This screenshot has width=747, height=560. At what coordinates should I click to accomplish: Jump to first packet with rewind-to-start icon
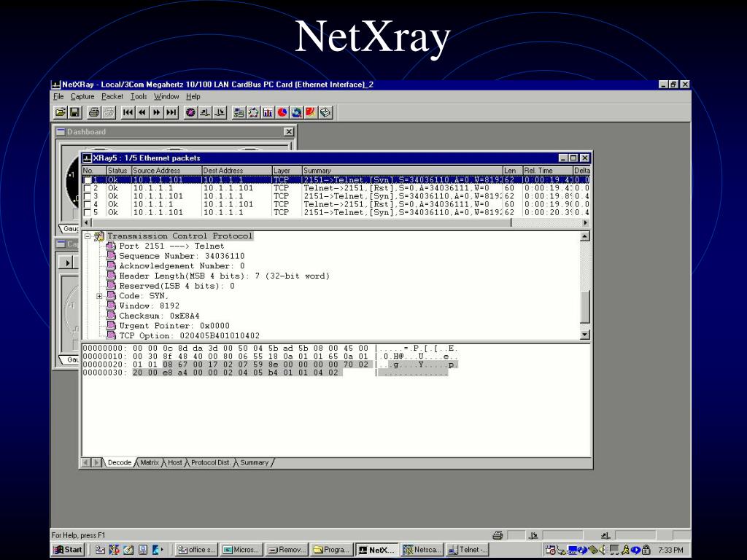click(128, 112)
